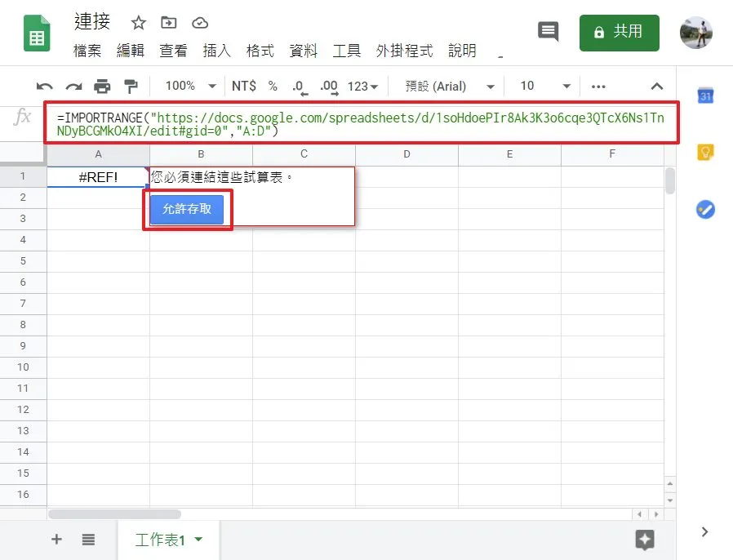Select column A header
The width and height of the screenshot is (733, 560).
pos(98,154)
